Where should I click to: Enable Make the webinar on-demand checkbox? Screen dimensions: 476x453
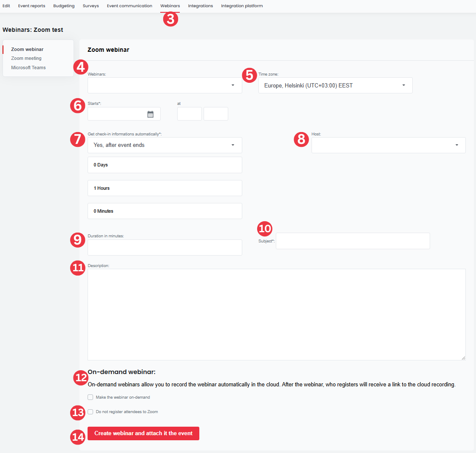pos(91,397)
